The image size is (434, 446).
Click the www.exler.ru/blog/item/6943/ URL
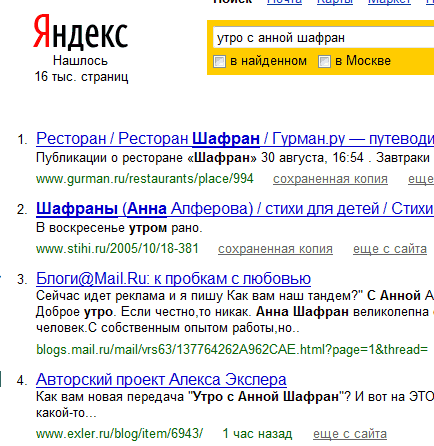click(119, 434)
